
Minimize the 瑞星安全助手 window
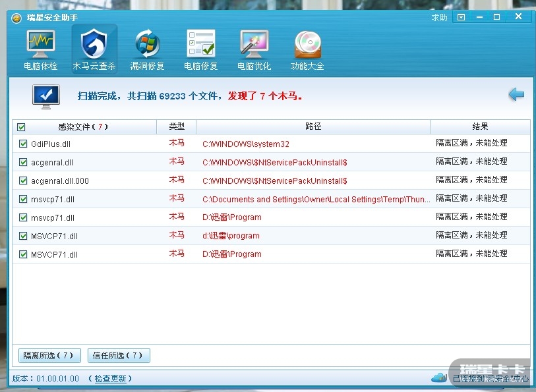tap(479, 17)
